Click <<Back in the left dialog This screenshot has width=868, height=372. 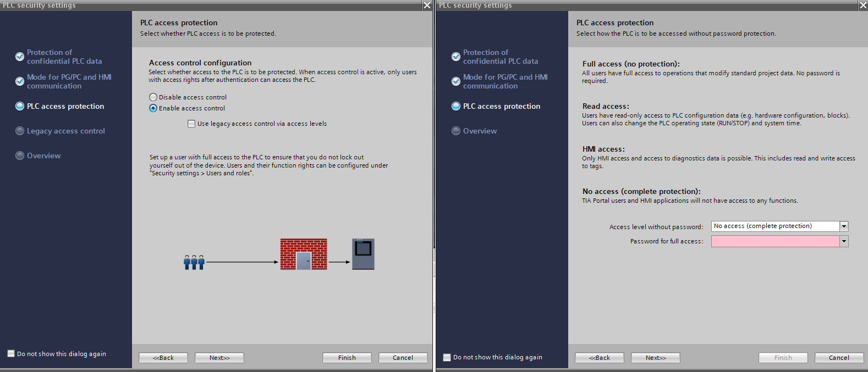[x=163, y=358]
